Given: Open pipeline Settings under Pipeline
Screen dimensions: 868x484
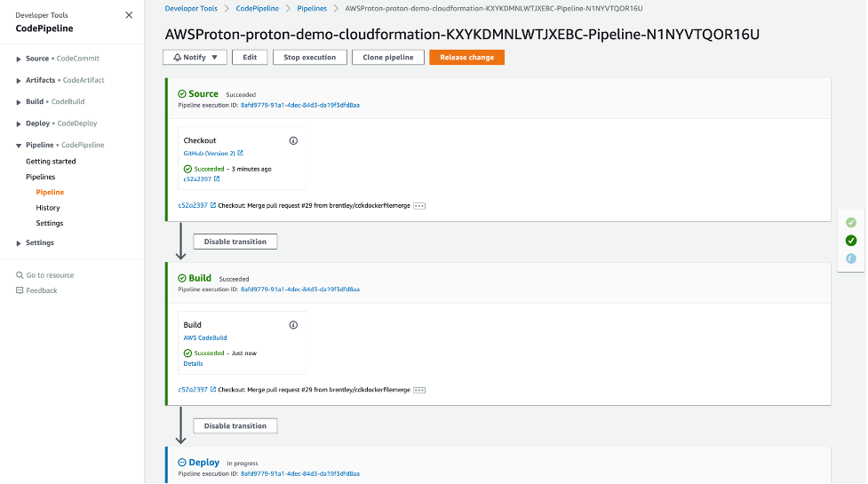Looking at the screenshot, I should click(49, 223).
